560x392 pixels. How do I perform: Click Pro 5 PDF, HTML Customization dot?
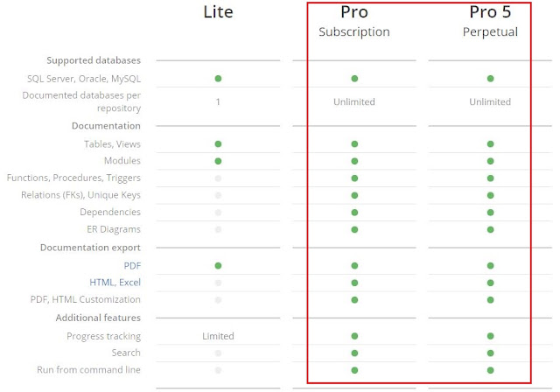(x=490, y=300)
